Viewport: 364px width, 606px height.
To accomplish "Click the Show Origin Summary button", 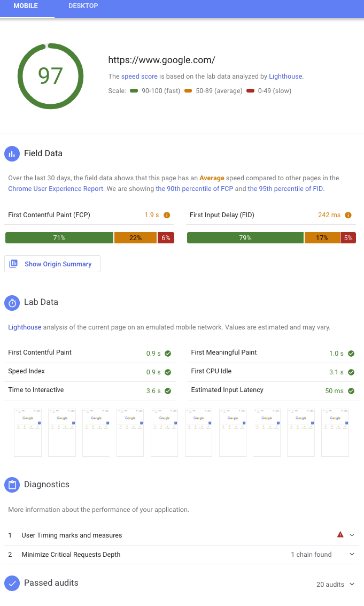I will pos(52,264).
